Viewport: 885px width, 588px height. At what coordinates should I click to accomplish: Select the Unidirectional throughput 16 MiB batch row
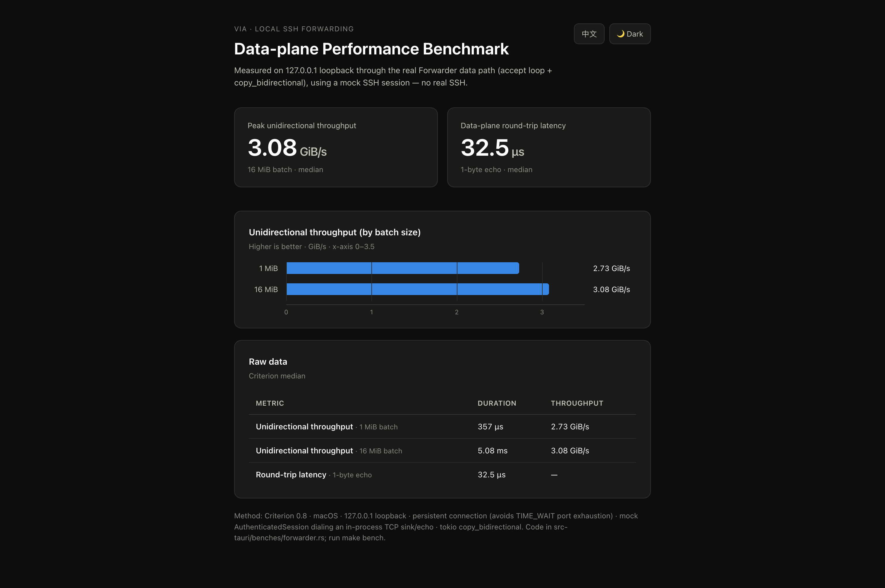(x=442, y=451)
